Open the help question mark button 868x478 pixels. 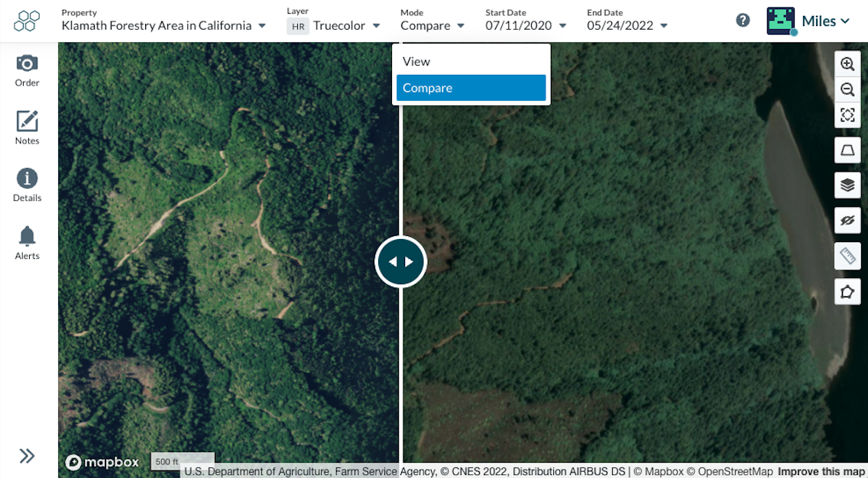point(743,20)
